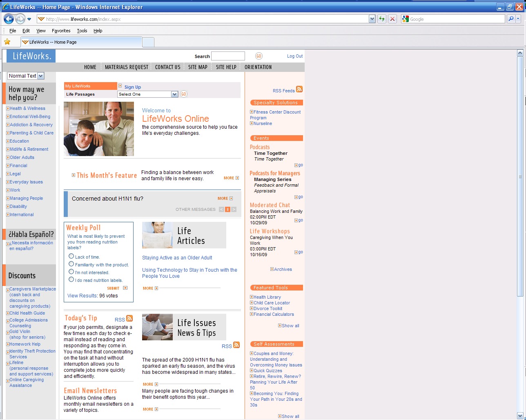This screenshot has width=526, height=420.
Task: Click the Stop loading red X icon
Action: 392,19
